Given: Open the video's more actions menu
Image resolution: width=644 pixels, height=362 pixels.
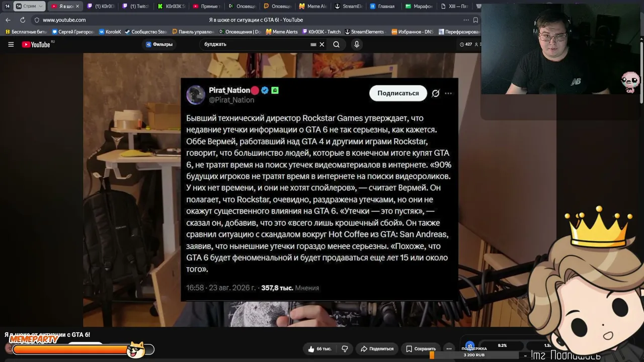Looking at the screenshot, I should (449, 348).
